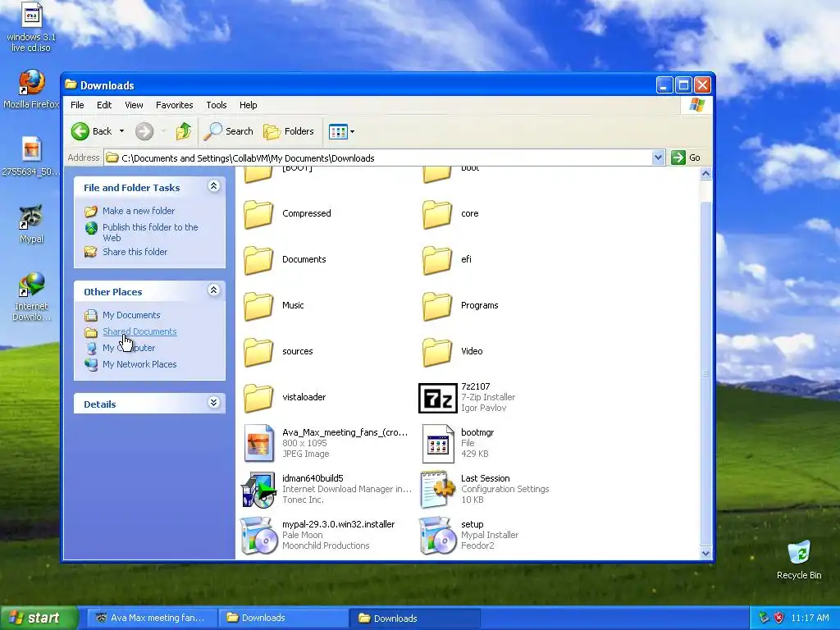The image size is (840, 630).
Task: Open the File menu
Action: (77, 105)
